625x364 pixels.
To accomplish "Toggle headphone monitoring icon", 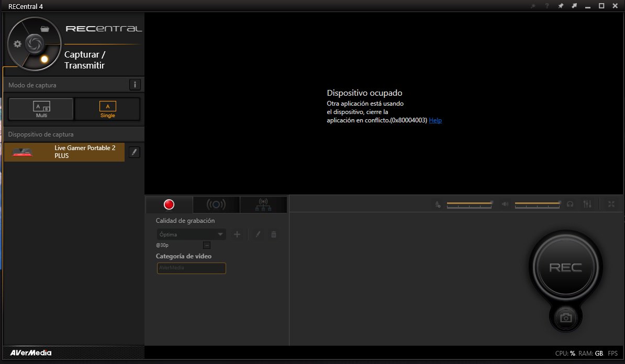I will 570,204.
